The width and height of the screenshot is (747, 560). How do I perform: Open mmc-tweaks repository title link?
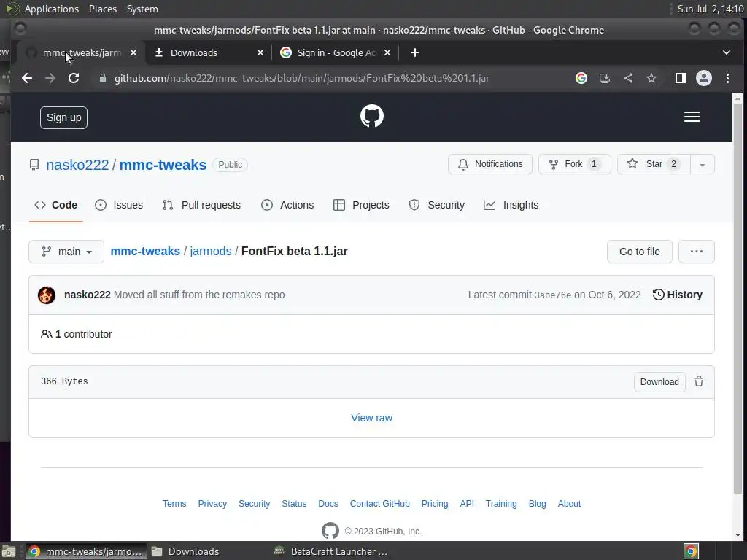tap(163, 165)
